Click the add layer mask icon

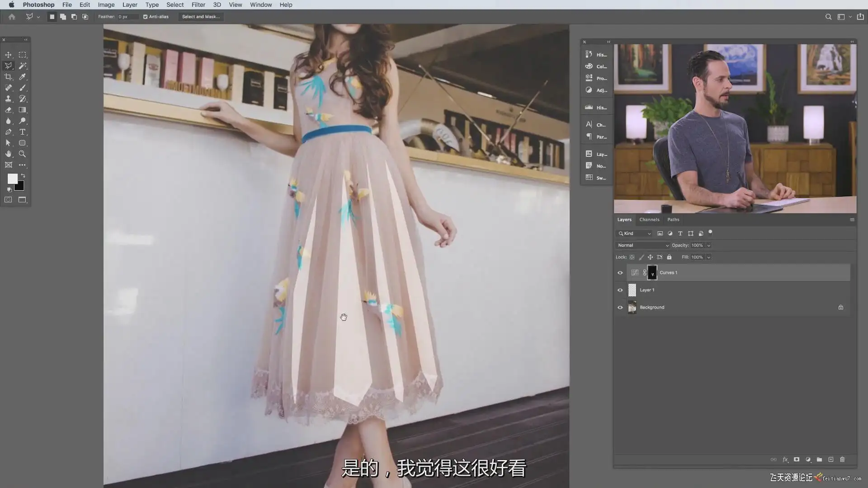pyautogui.click(x=797, y=460)
